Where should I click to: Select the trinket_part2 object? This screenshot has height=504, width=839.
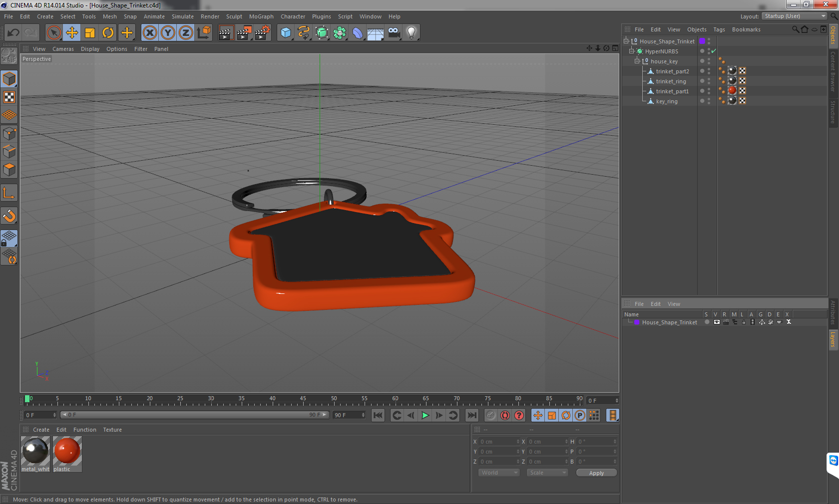point(672,71)
